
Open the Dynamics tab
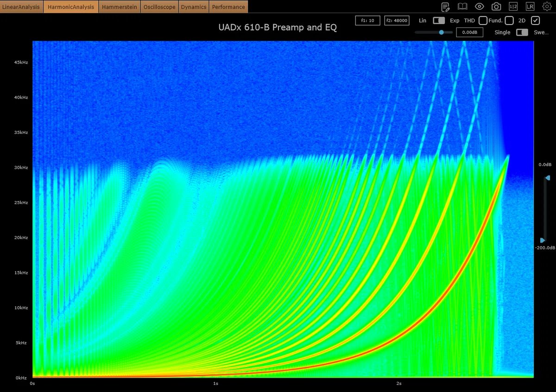(194, 7)
